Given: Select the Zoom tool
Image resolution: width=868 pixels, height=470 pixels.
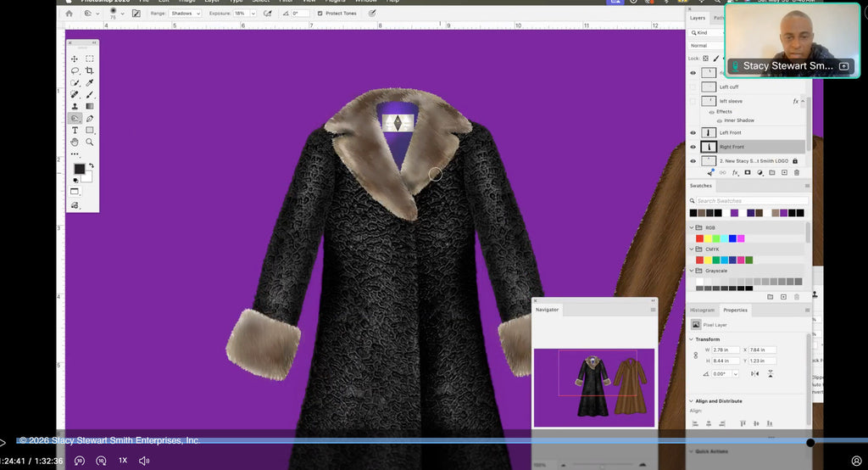Looking at the screenshot, I should coord(90,143).
